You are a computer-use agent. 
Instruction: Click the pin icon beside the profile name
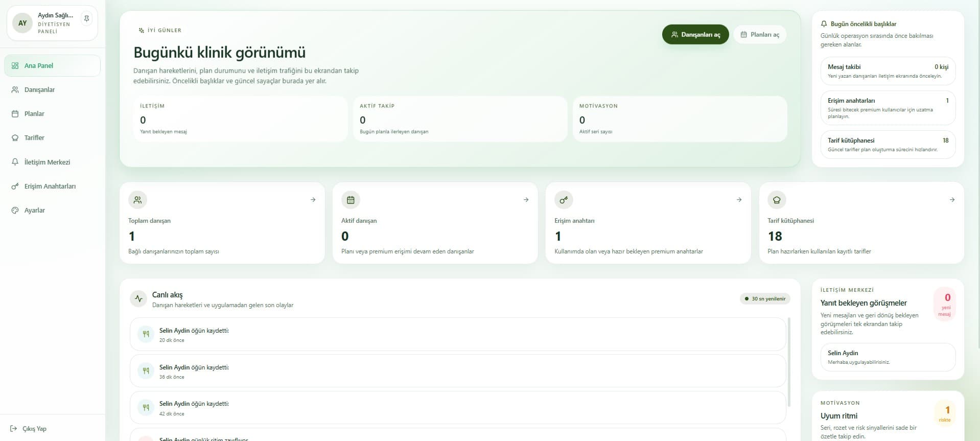point(87,19)
